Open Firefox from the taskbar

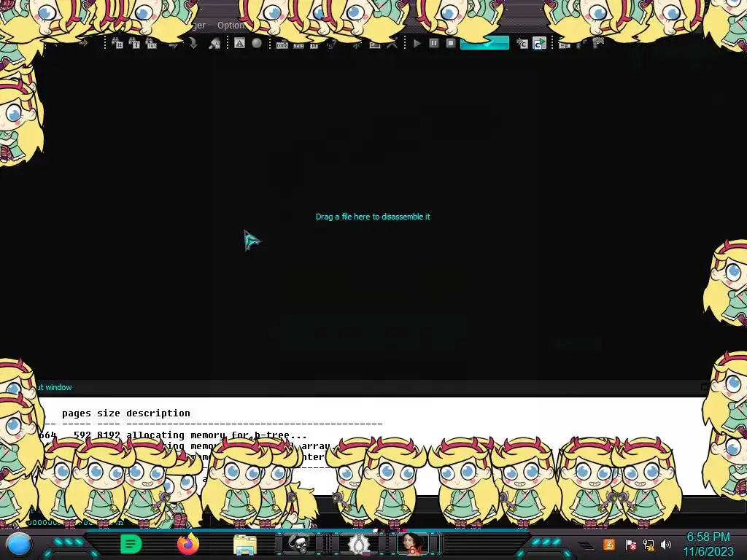[x=188, y=544]
